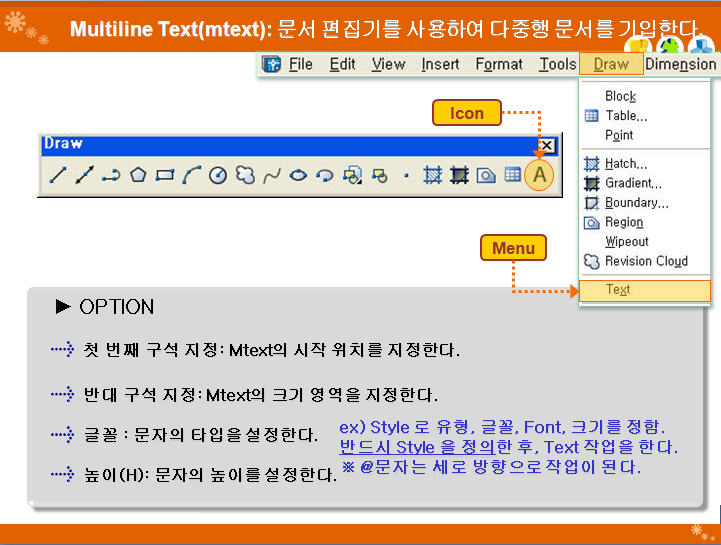
Task: Click the Table icon in Draw toolbar
Action: (512, 175)
